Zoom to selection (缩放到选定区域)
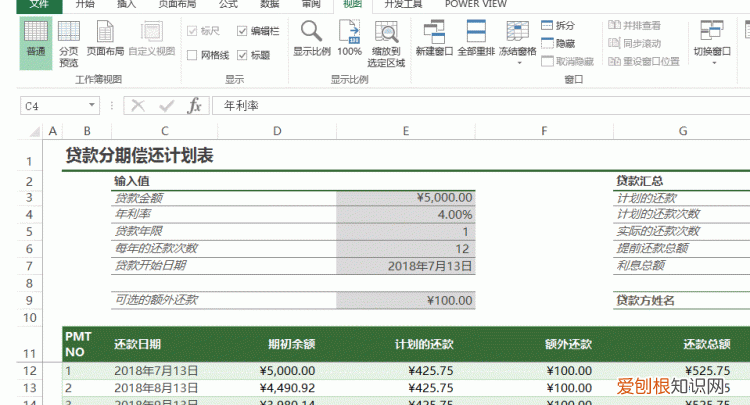The width and height of the screenshot is (750, 405). (386, 44)
